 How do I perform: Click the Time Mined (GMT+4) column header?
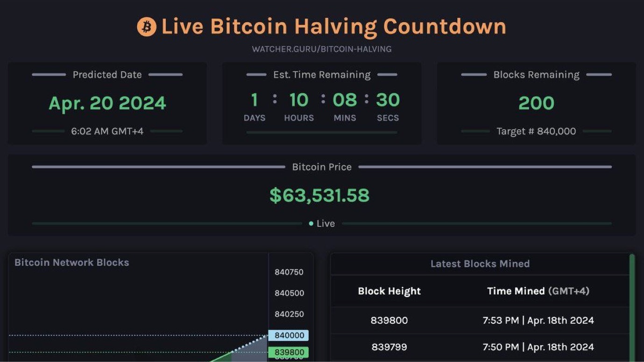pos(538,291)
